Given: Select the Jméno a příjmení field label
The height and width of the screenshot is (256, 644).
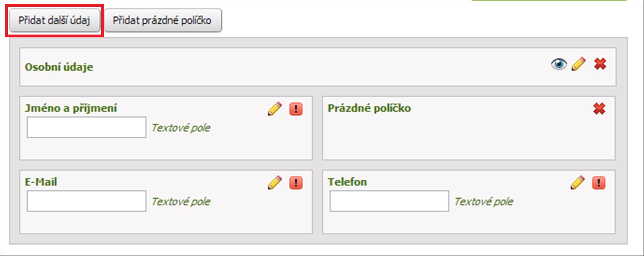Looking at the screenshot, I should pyautogui.click(x=71, y=108).
